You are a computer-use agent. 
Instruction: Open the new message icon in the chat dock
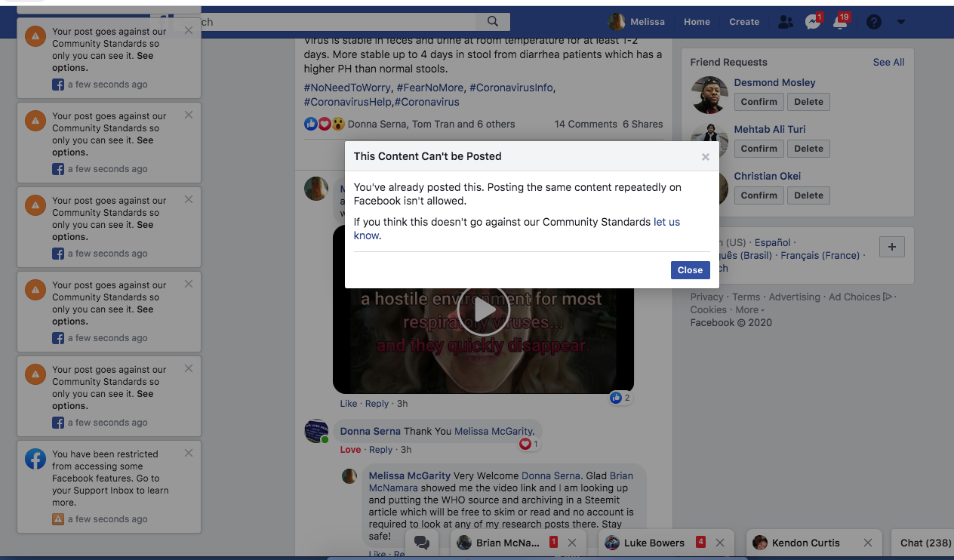point(422,543)
